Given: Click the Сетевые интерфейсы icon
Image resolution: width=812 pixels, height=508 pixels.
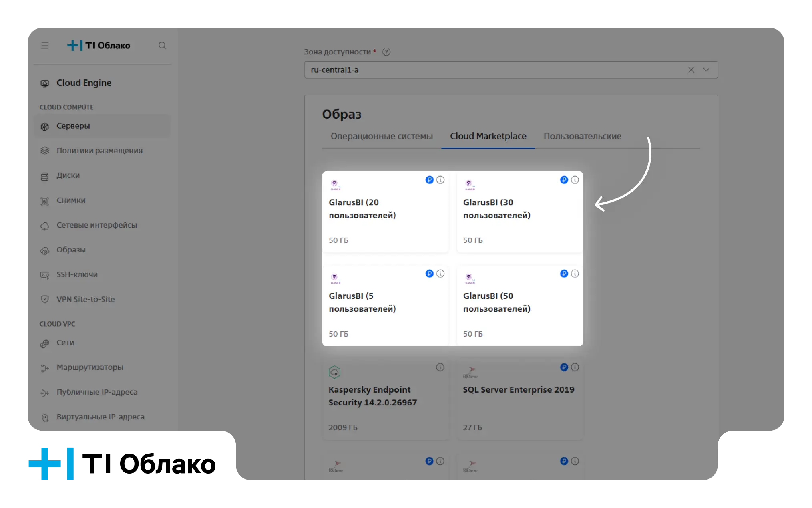Looking at the screenshot, I should (45, 226).
